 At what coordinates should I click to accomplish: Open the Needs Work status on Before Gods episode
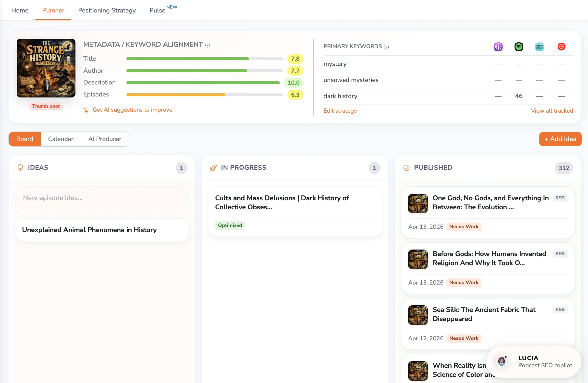point(464,283)
